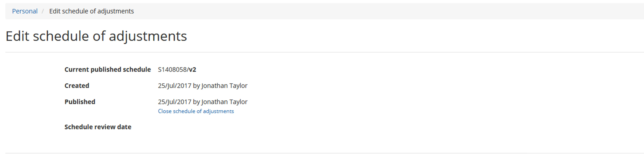Select the Created field label
644x162 pixels.
(77, 86)
